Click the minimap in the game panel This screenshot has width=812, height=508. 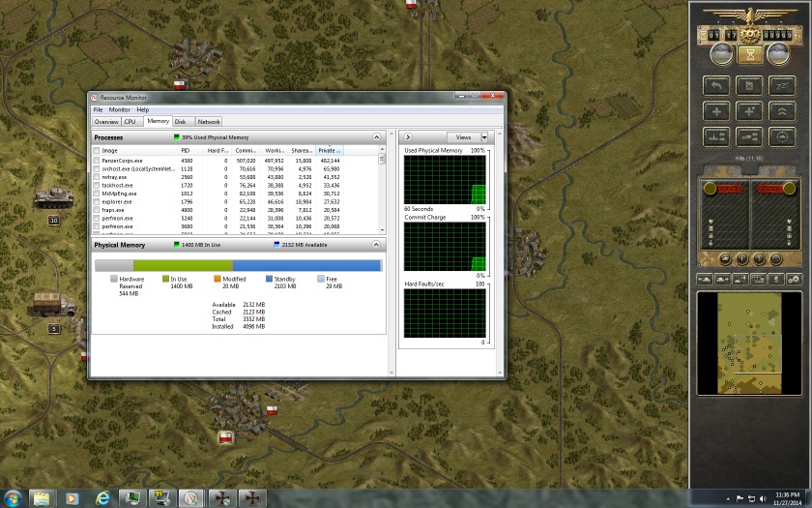[749, 344]
